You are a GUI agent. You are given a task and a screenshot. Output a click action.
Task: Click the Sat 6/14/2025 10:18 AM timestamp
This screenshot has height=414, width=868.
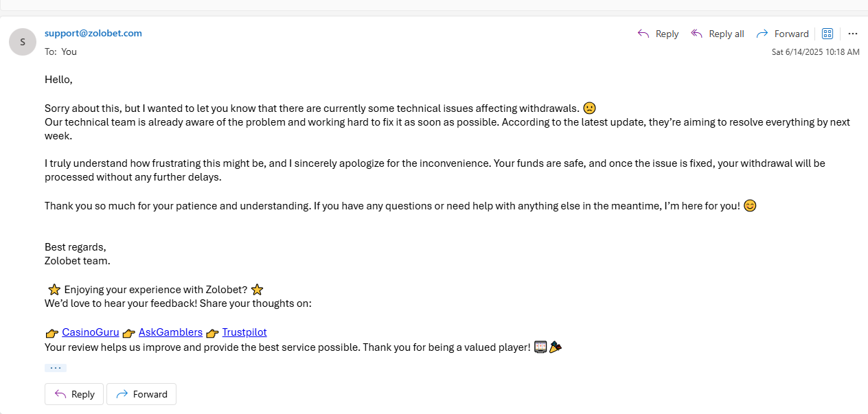click(x=815, y=52)
